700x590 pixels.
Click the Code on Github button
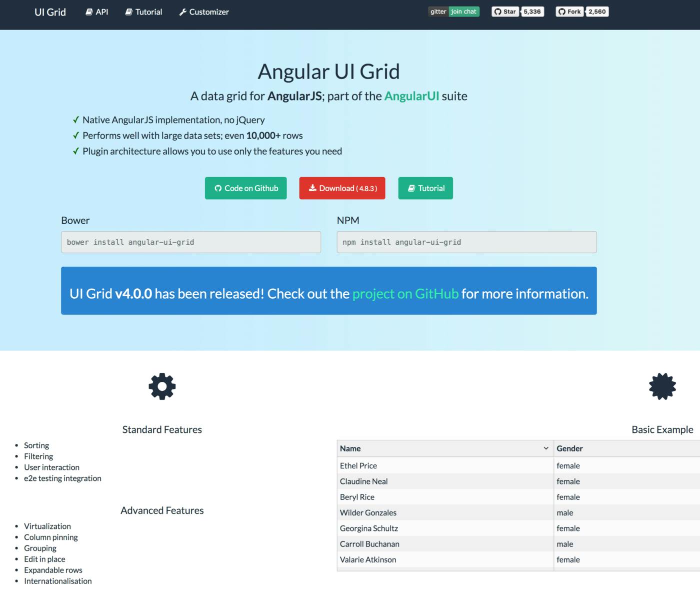[x=245, y=188]
